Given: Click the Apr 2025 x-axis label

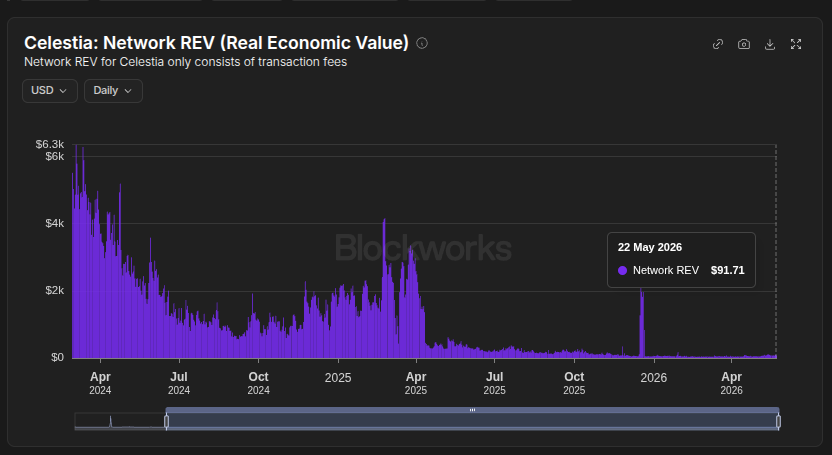Looking at the screenshot, I should [x=416, y=383].
